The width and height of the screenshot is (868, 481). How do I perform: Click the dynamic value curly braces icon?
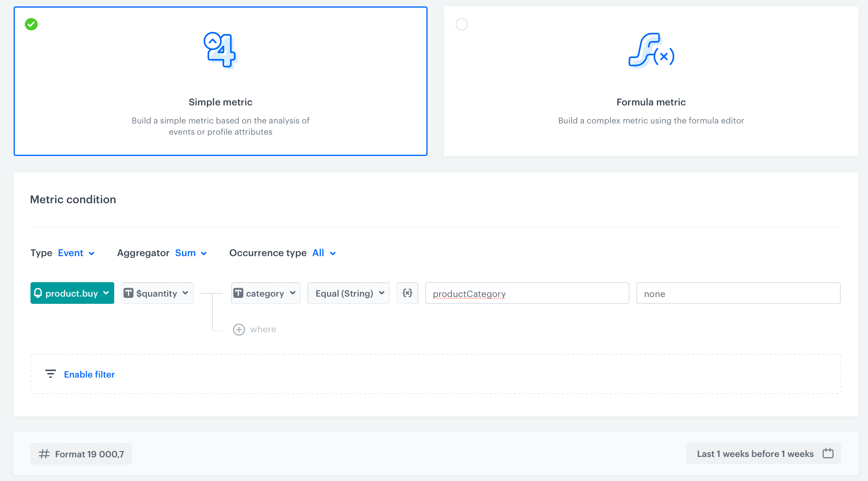(407, 293)
